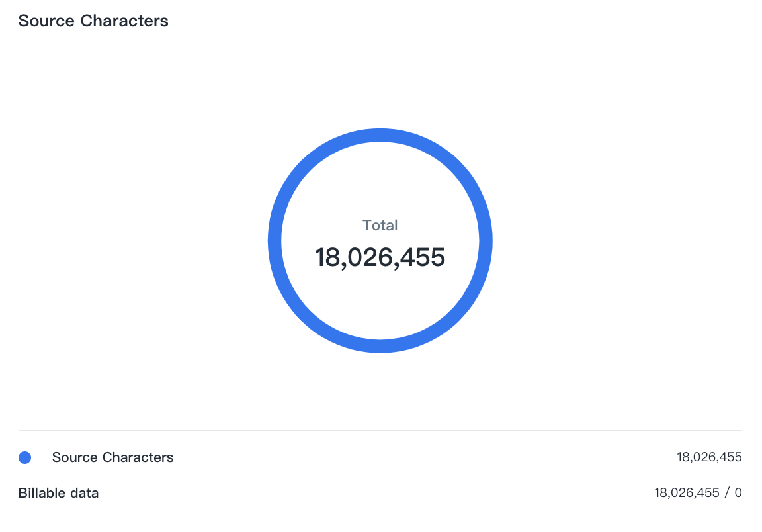Click the divider line above the legend
This screenshot has height=532, width=762.
coord(380,431)
